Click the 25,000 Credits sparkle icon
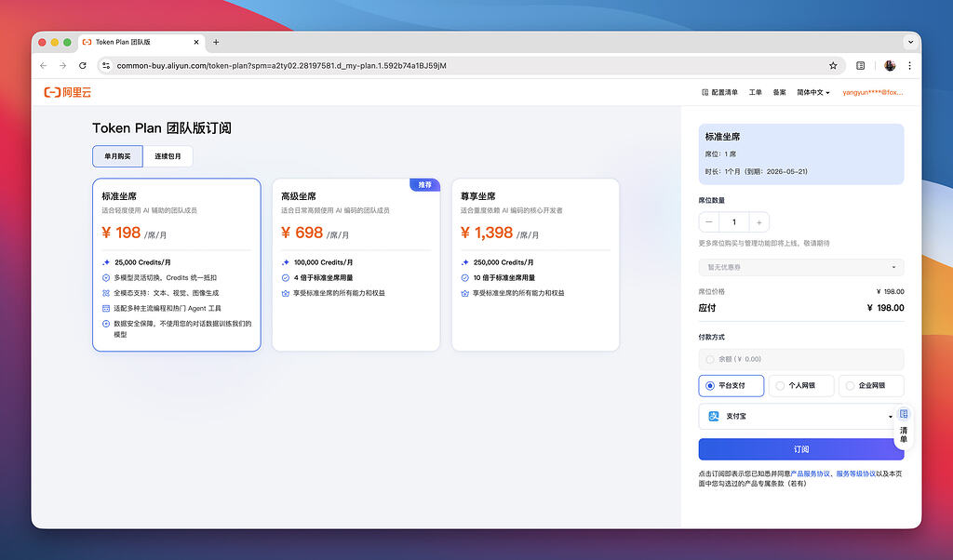 tap(106, 262)
